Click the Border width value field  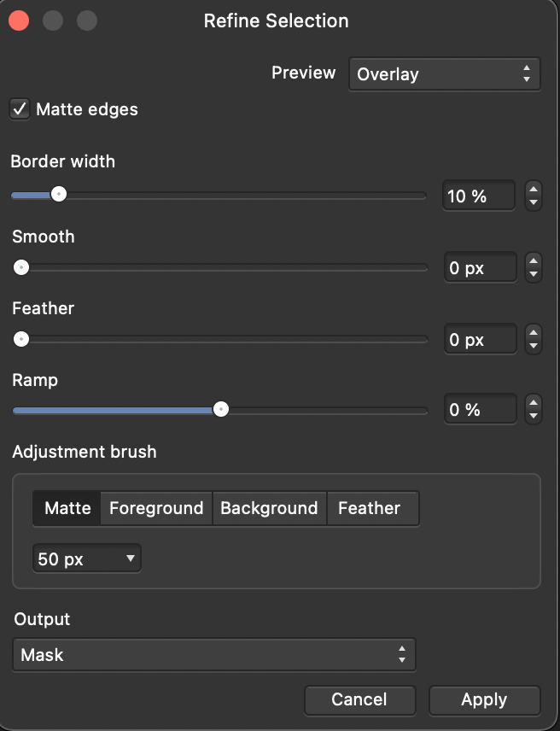(x=478, y=196)
